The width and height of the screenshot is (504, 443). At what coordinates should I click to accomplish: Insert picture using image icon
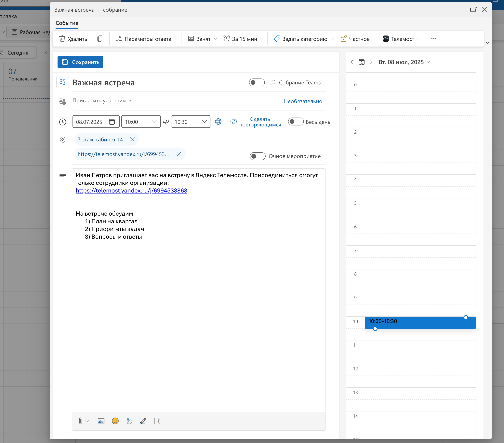[x=101, y=421]
